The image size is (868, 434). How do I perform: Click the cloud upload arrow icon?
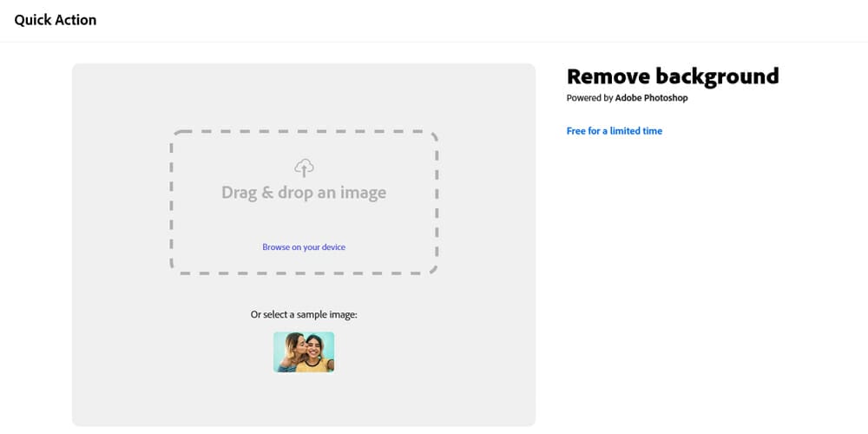click(304, 168)
